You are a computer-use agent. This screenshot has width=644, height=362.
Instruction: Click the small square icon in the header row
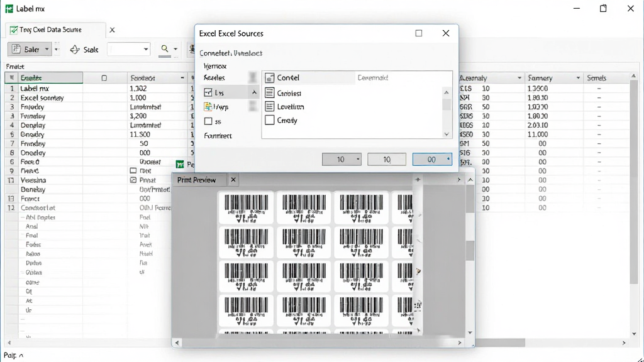point(104,78)
